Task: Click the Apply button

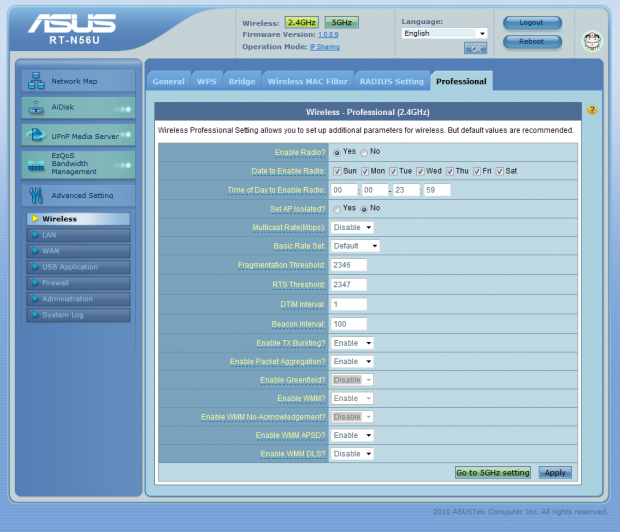Action: [x=555, y=473]
